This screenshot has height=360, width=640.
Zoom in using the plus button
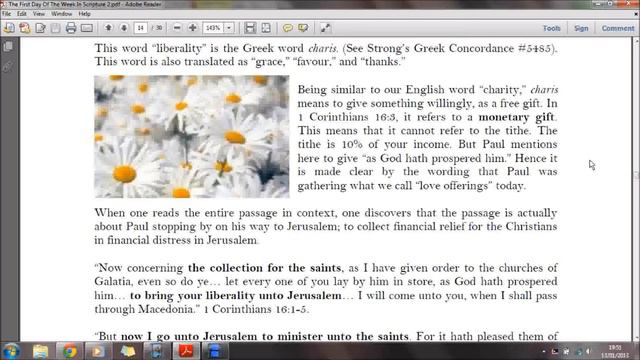point(193,28)
